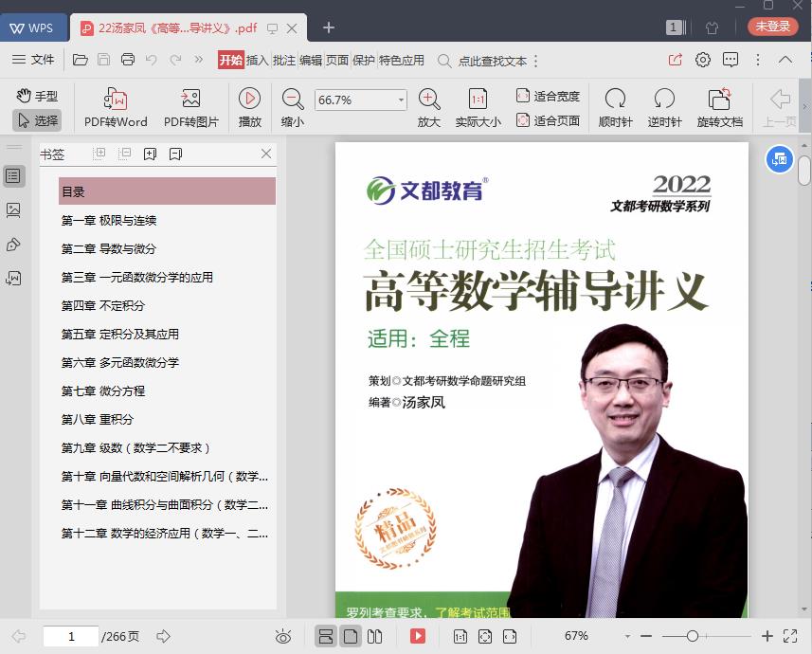Toggle eye protection mode icon

click(283, 636)
